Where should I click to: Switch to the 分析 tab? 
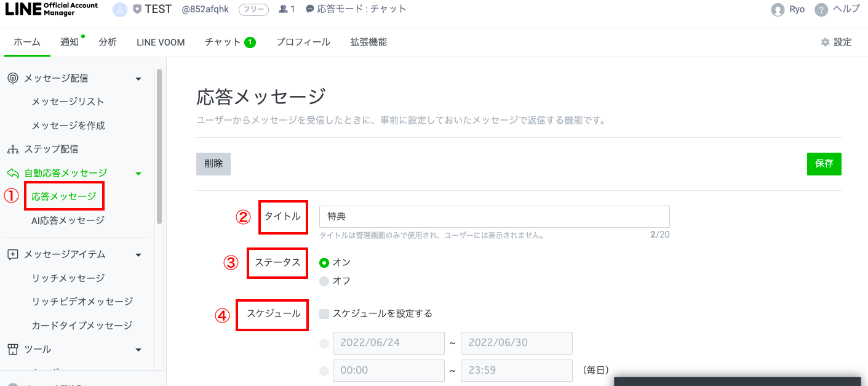(108, 42)
